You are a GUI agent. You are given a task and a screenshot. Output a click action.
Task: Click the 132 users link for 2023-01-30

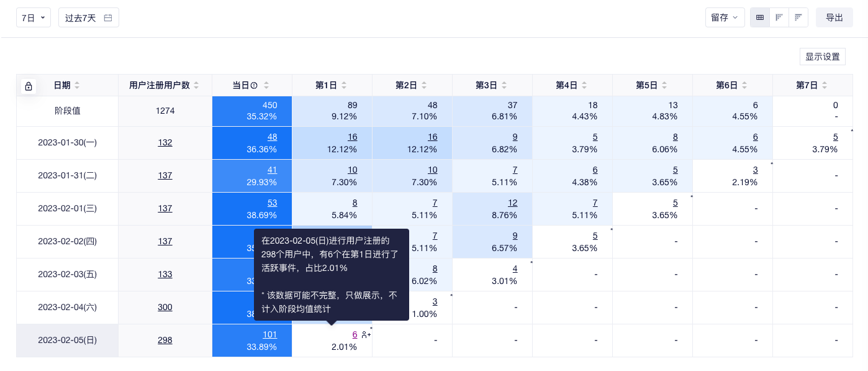point(165,142)
